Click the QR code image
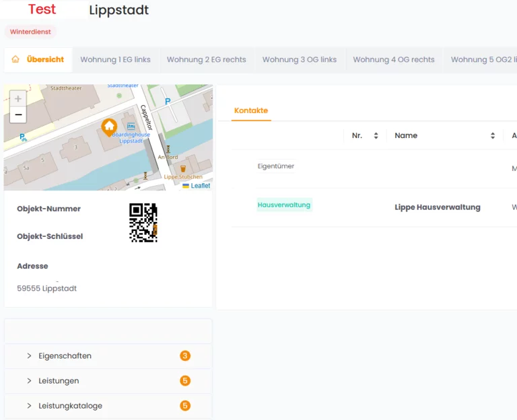The image size is (517, 420). [143, 223]
